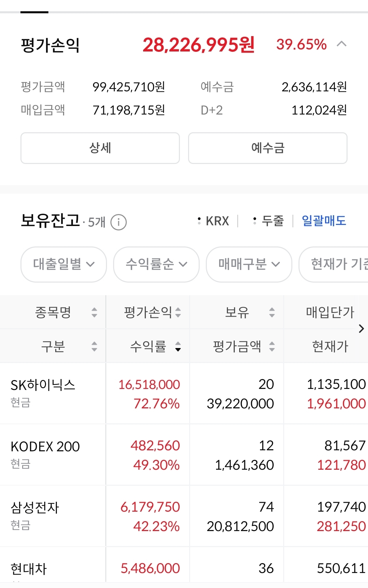Open the 상세 details button

pyautogui.click(x=100, y=148)
